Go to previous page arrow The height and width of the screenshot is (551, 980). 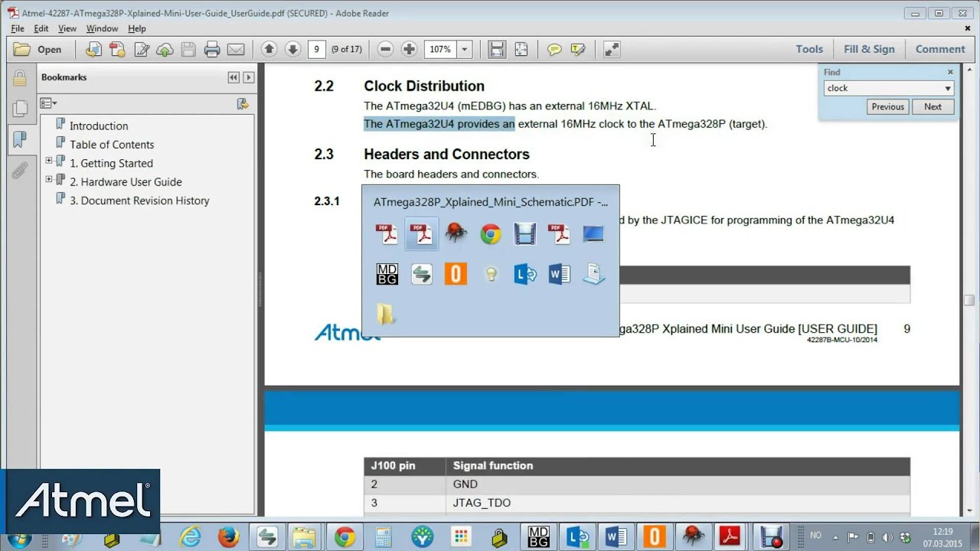tap(269, 49)
